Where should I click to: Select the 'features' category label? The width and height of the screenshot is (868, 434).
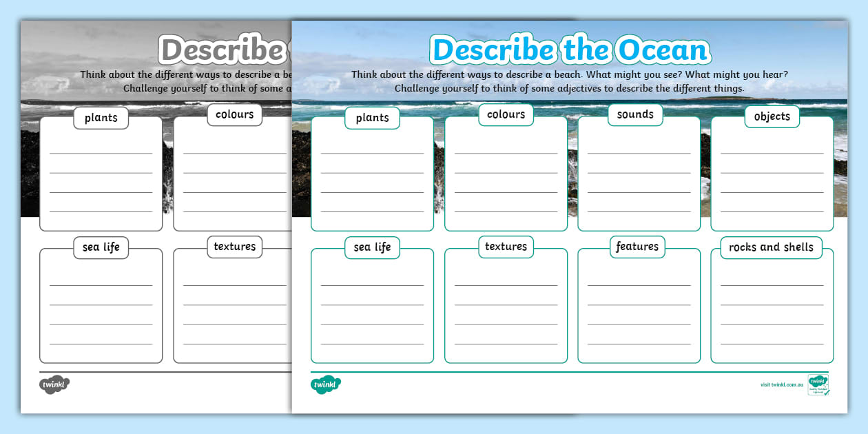coord(638,246)
